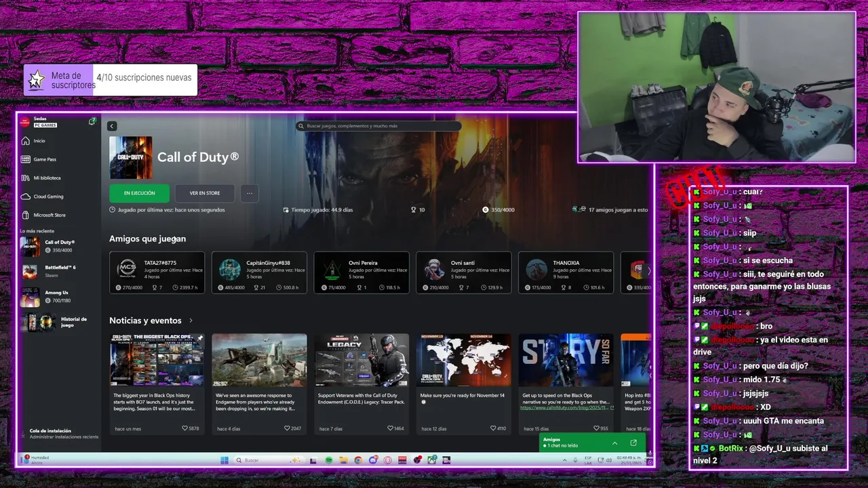
Task: Open Opera browser from the taskbar
Action: pyautogui.click(x=387, y=460)
